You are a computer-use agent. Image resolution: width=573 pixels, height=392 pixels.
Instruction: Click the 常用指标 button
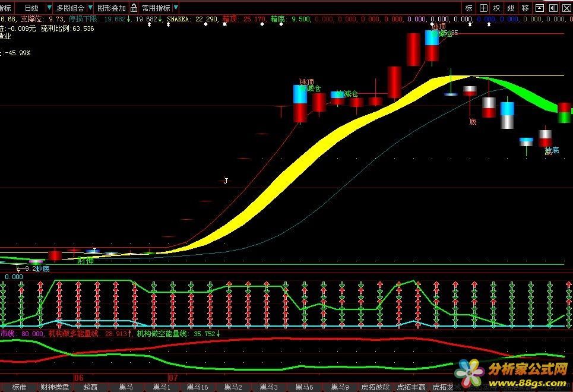tap(156, 8)
